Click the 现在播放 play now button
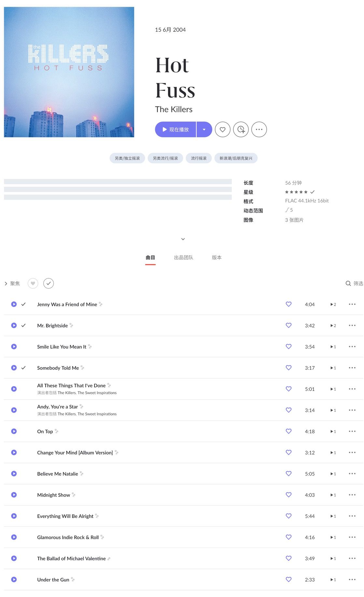 (175, 129)
